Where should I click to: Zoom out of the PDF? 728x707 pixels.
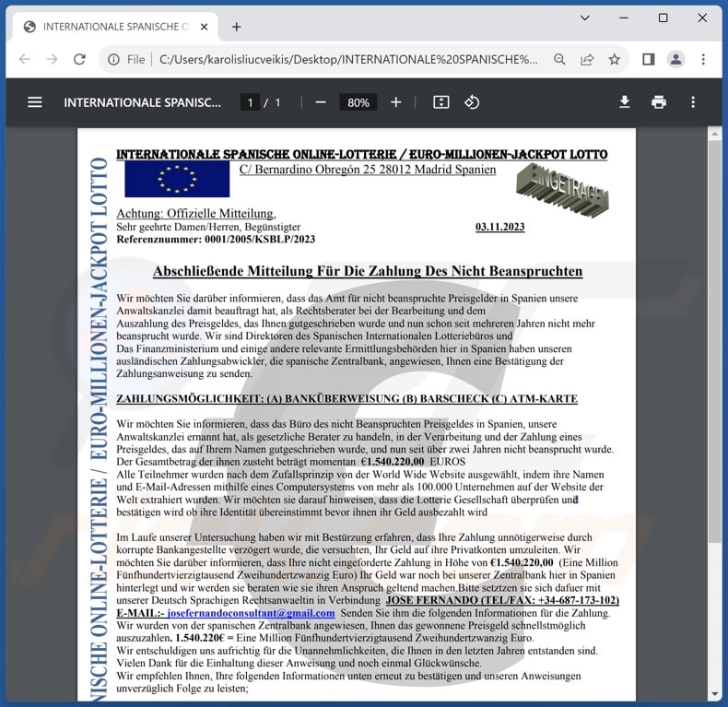click(x=321, y=102)
